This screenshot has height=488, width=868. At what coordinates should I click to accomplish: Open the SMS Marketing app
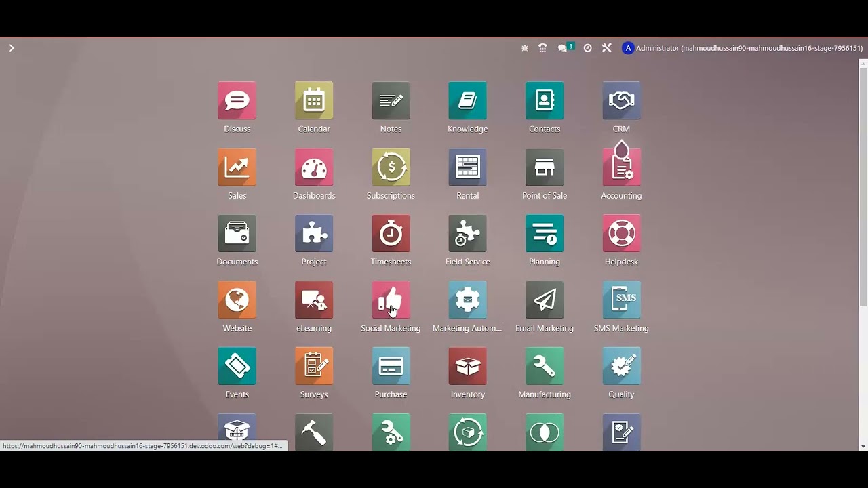pos(621,300)
